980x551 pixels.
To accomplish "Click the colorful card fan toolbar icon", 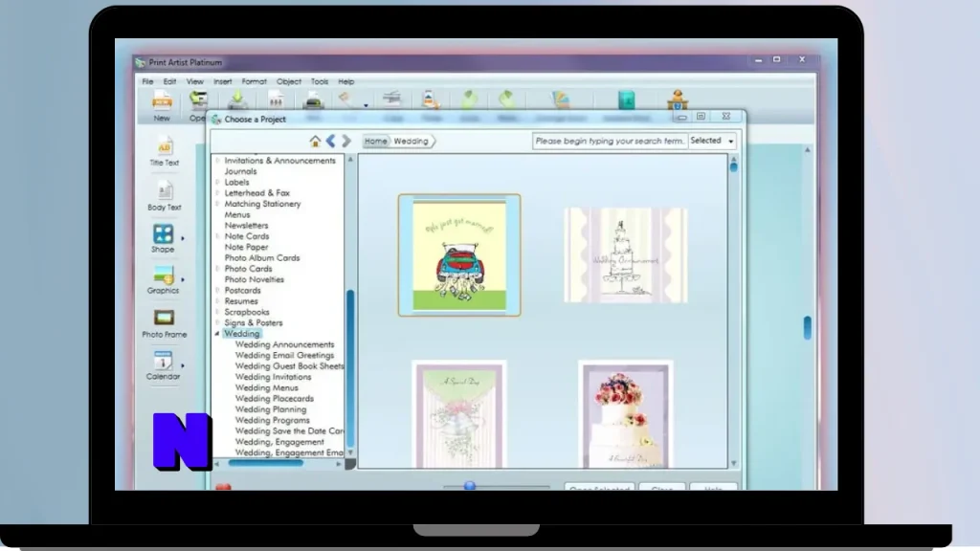I will [561, 99].
